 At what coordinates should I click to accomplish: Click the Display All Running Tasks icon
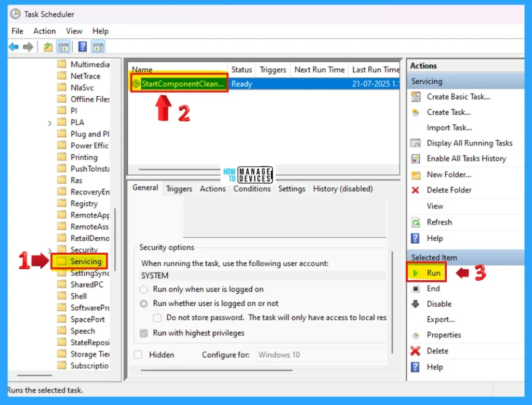pyautogui.click(x=416, y=143)
